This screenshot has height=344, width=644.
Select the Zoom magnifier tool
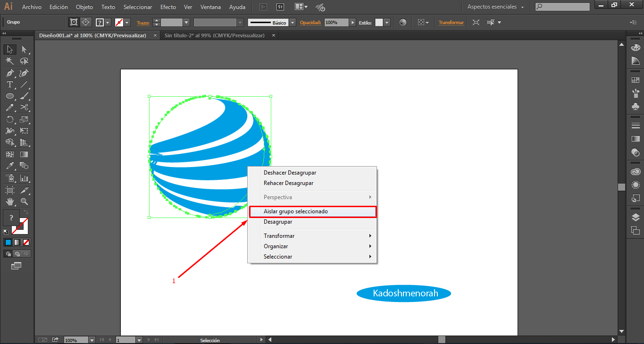tap(24, 201)
